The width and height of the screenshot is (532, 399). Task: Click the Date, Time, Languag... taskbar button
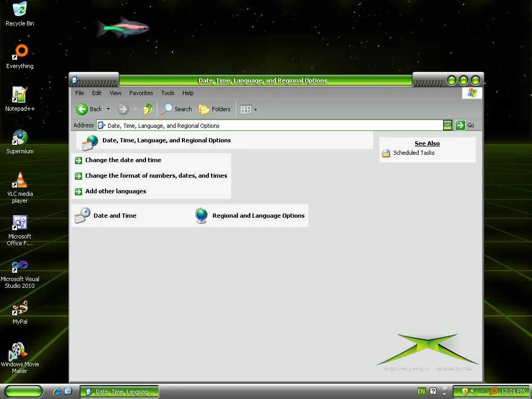coord(119,392)
